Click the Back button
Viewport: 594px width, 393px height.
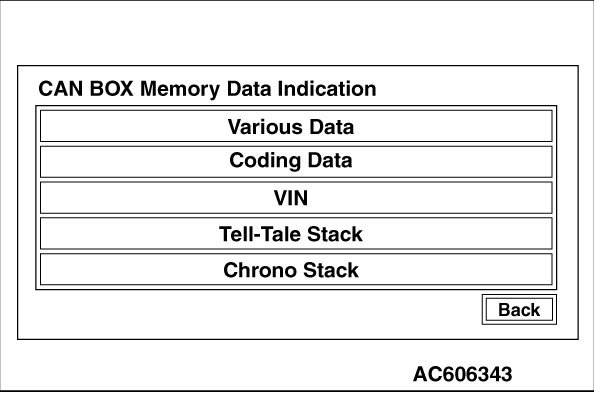click(519, 310)
